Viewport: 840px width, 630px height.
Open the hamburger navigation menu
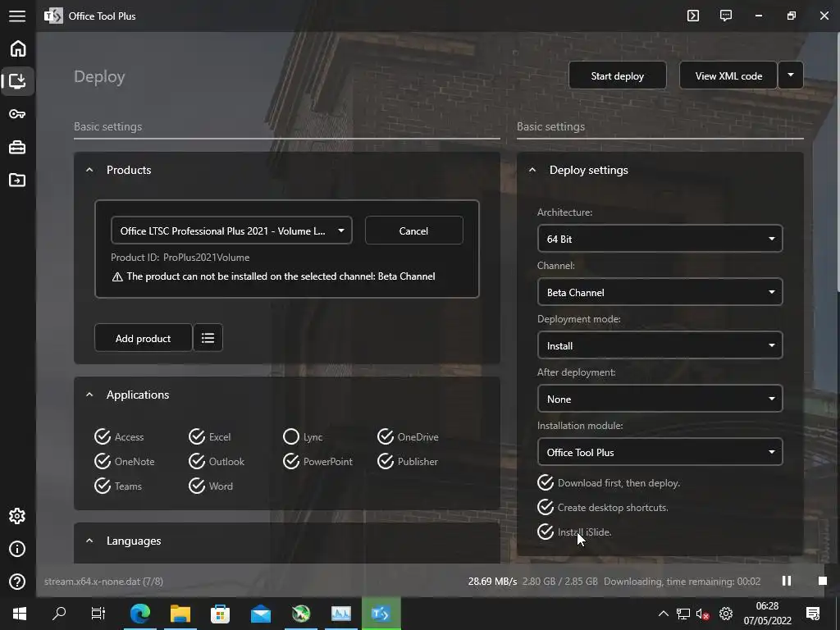click(17, 16)
